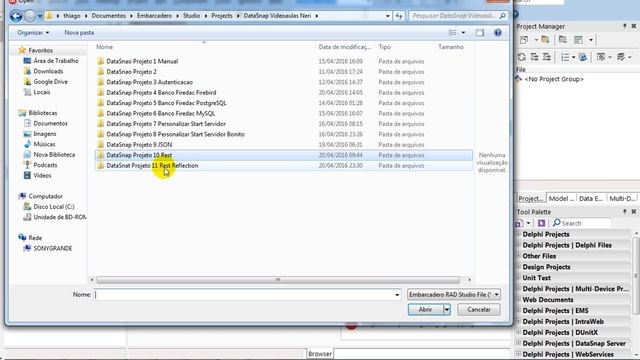Change view using the view mode icon

[452, 33]
